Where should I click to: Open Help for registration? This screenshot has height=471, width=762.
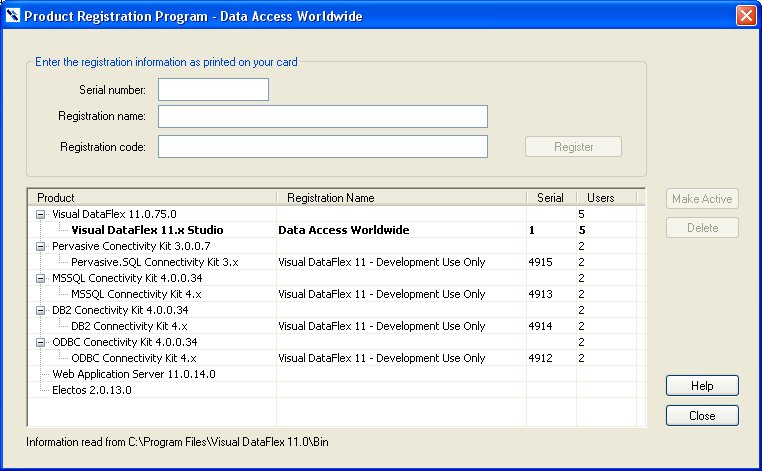coord(702,385)
